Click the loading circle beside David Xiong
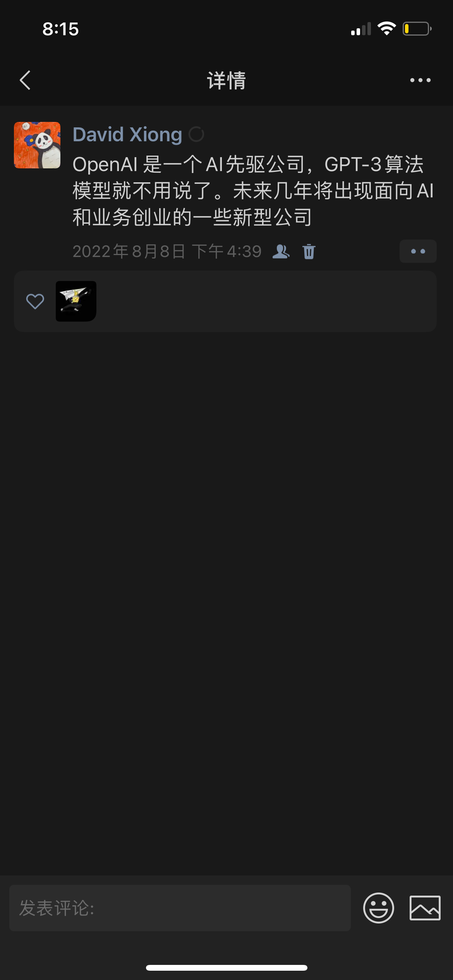This screenshot has width=453, height=980. [196, 134]
